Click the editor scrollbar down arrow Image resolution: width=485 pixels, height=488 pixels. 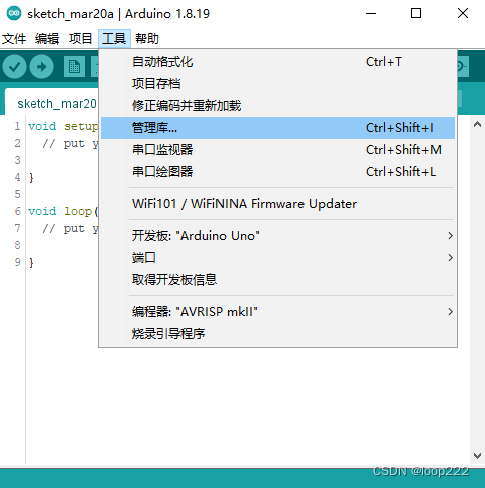477,456
